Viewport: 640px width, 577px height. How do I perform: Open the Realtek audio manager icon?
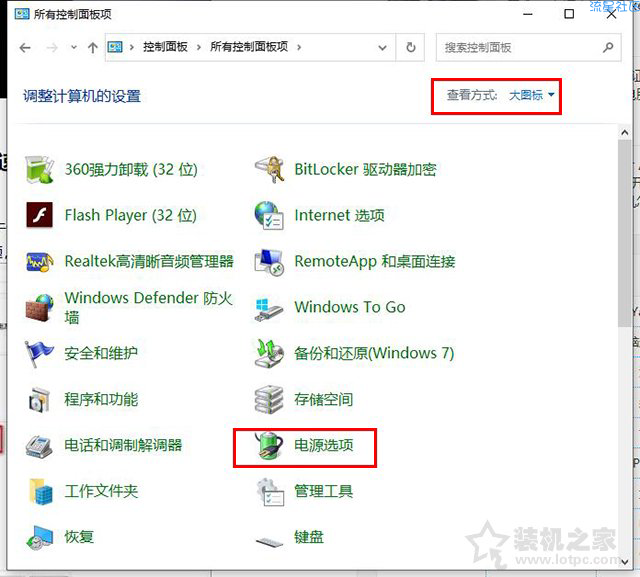pyautogui.click(x=39, y=261)
